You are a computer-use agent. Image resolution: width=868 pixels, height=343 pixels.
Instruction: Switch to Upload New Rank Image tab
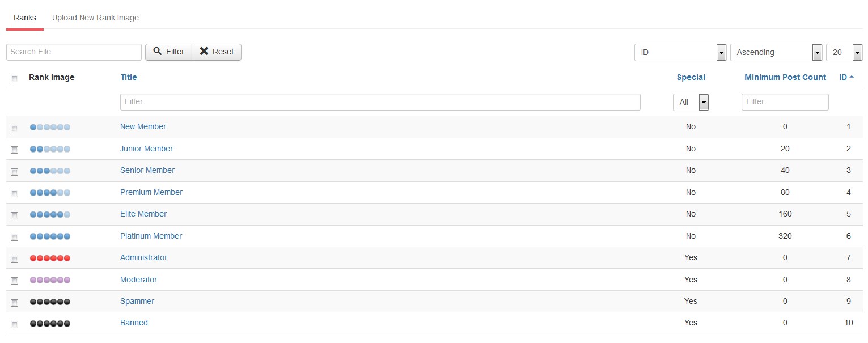[x=95, y=18]
